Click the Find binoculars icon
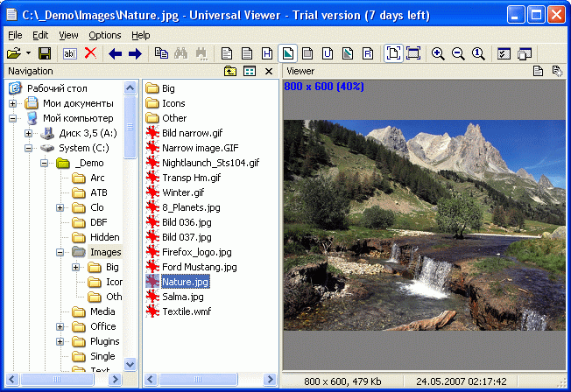This screenshot has width=571, height=392. click(x=181, y=53)
